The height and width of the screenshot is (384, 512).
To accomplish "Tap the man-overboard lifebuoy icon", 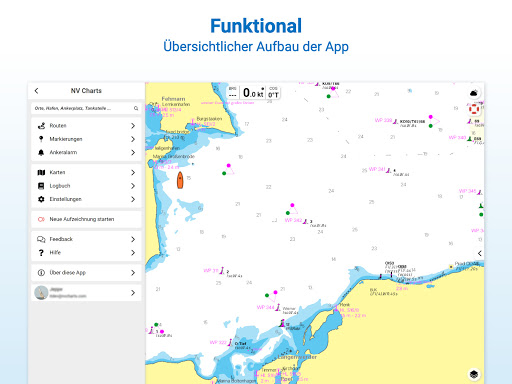I will [x=474, y=109].
